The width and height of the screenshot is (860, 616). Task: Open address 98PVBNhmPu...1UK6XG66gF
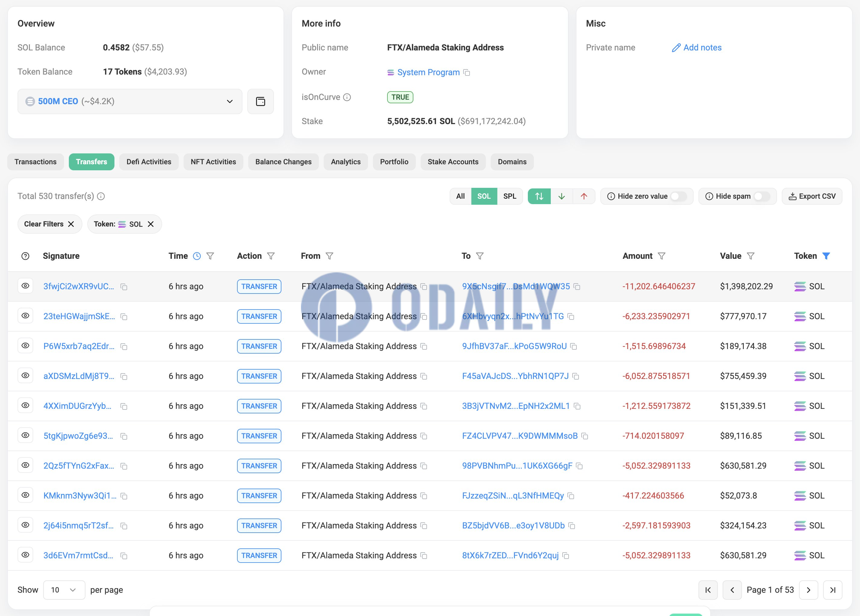(517, 466)
